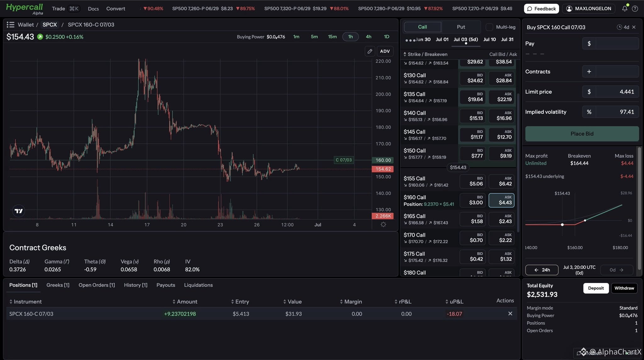Open the Liquidations tab
The height and width of the screenshot is (360, 644).
tap(198, 285)
